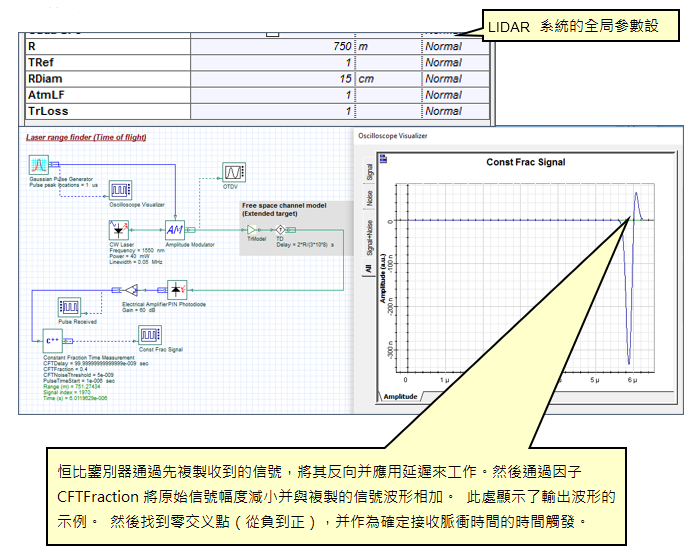This screenshot has height=553, width=687.
Task: Select the C++ Constant Fraction component
Action: coord(53,341)
